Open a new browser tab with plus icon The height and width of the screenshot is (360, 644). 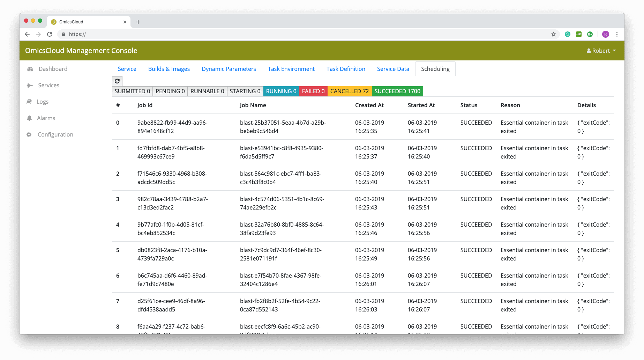tap(138, 22)
